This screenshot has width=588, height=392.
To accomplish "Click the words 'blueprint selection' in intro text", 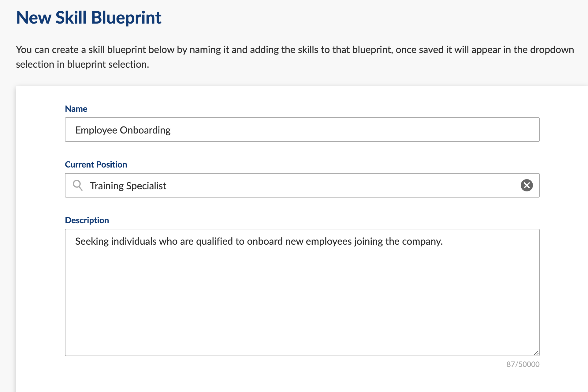I will click(108, 64).
